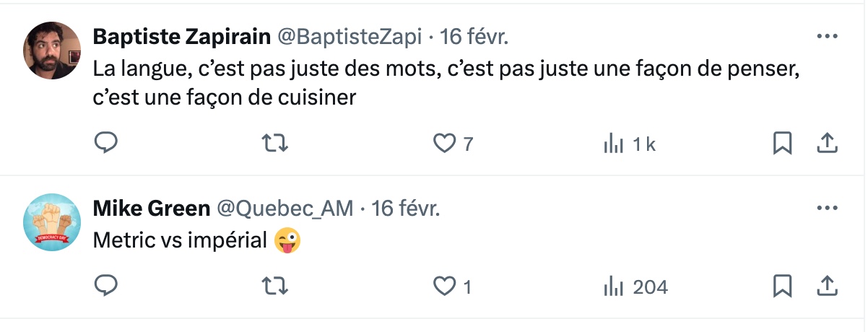Image resolution: width=868 pixels, height=332 pixels.
Task: Share Baptiste Zapirain's tweet
Action: point(826,144)
